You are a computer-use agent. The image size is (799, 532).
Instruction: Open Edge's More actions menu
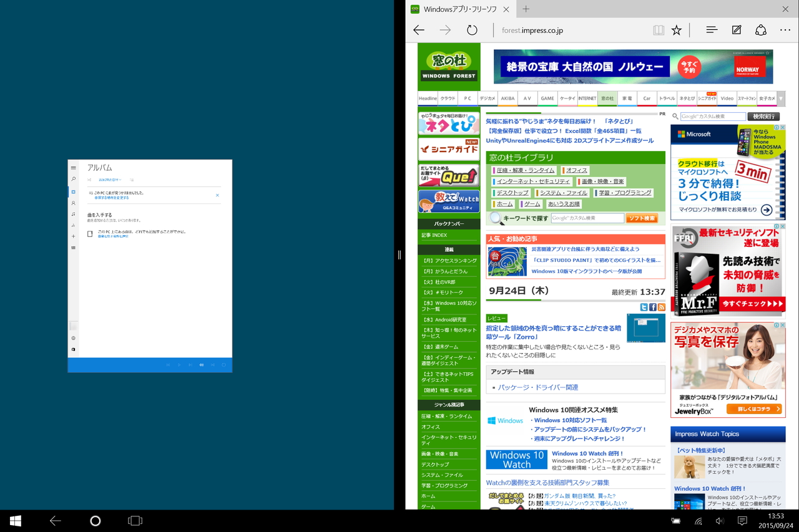785,29
